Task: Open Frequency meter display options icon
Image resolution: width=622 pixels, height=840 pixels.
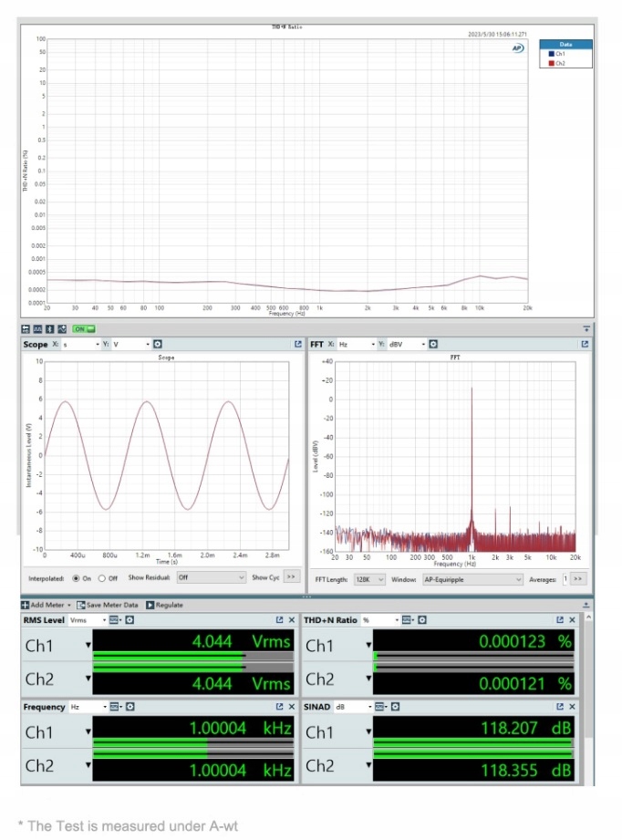Action: pyautogui.click(x=115, y=707)
